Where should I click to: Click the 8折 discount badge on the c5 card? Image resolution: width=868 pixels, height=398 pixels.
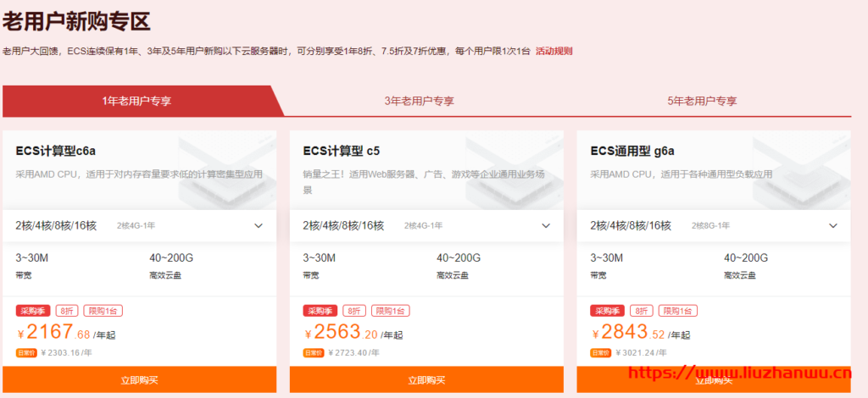(x=353, y=311)
